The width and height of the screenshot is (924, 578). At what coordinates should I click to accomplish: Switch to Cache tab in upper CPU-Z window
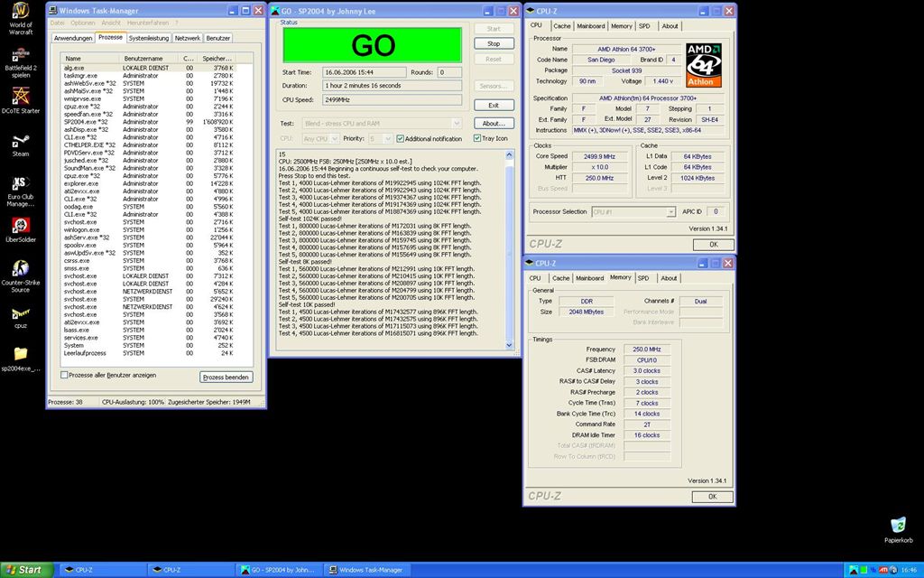coord(561,26)
